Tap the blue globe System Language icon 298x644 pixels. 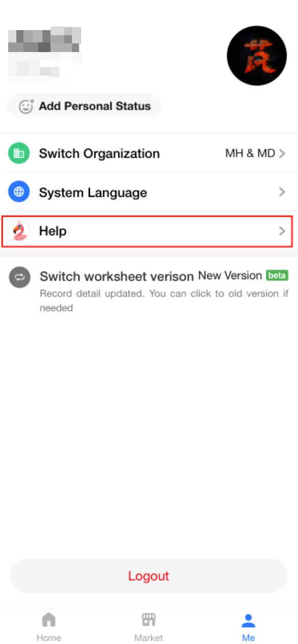click(19, 192)
